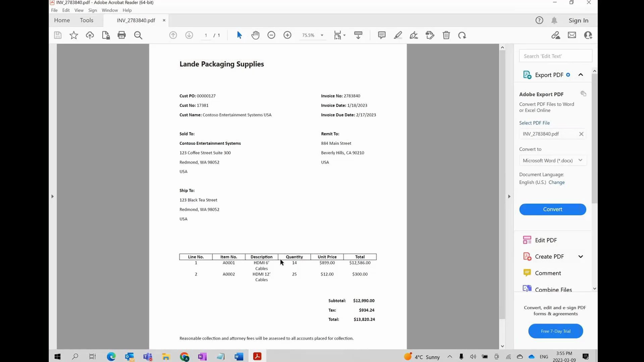Open the comment sticky note tool
The width and height of the screenshot is (644, 362).
[x=382, y=35]
